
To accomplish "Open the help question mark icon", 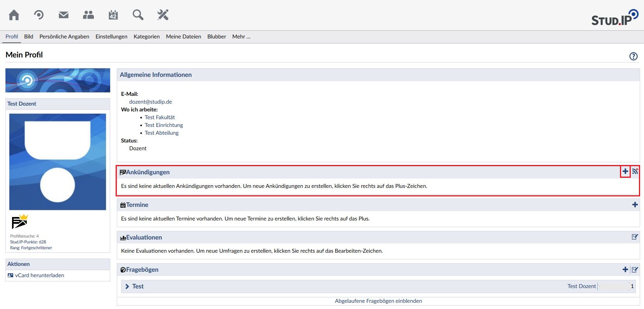I will click(x=633, y=56).
